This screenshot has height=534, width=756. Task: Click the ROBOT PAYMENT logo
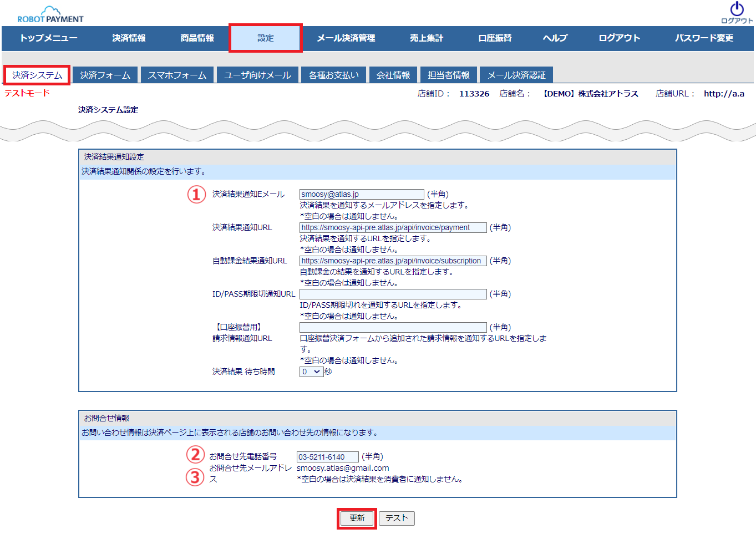tap(50, 14)
